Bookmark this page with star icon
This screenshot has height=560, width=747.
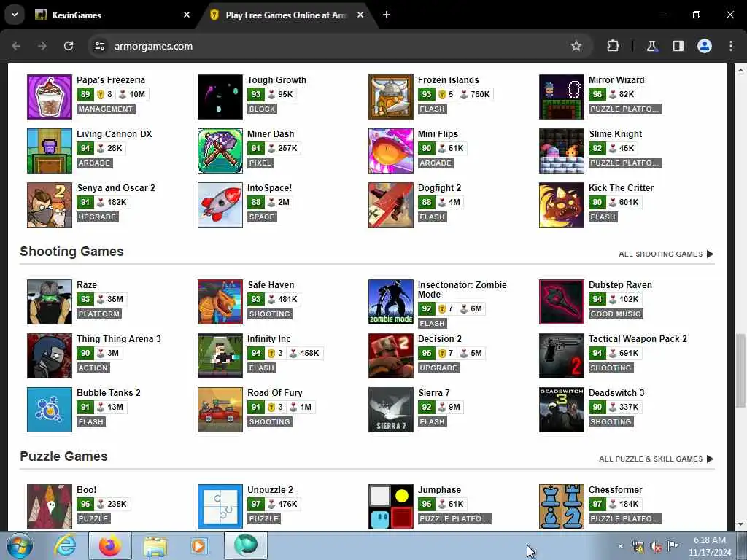pyautogui.click(x=576, y=46)
